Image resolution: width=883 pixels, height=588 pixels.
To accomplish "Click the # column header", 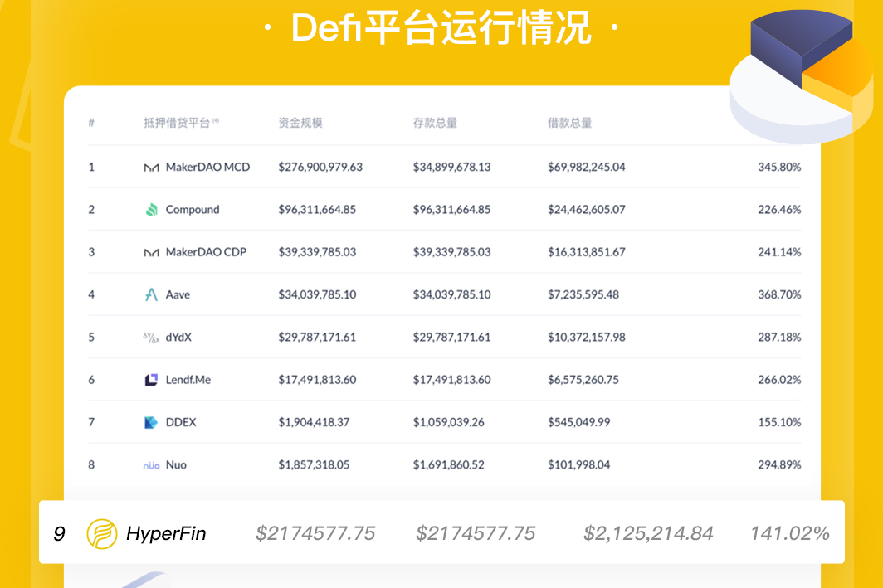I will tap(91, 123).
